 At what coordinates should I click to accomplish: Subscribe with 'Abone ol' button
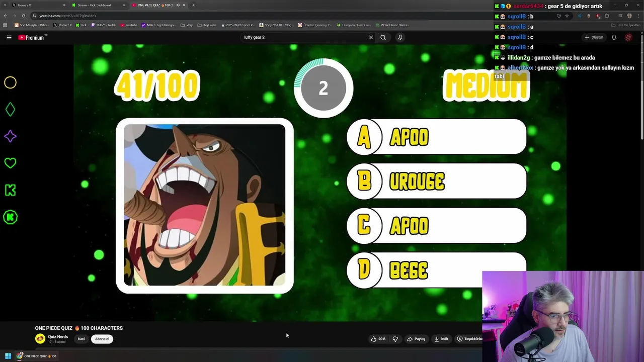102,339
